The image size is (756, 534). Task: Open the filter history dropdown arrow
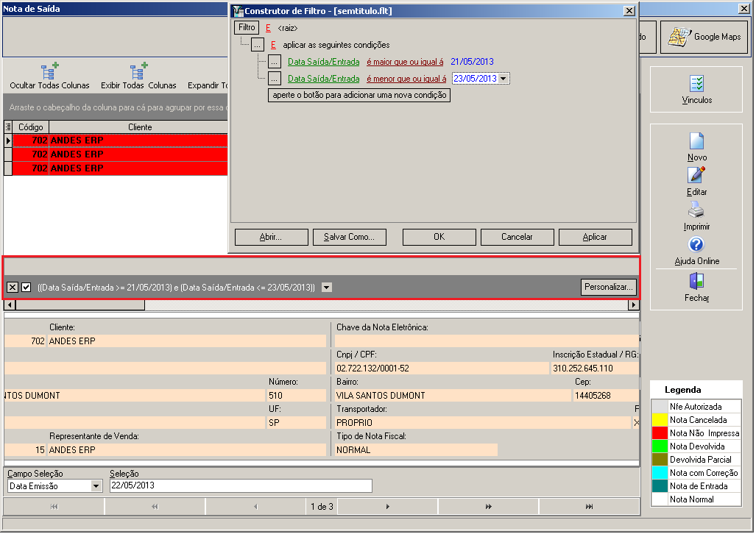click(x=326, y=288)
